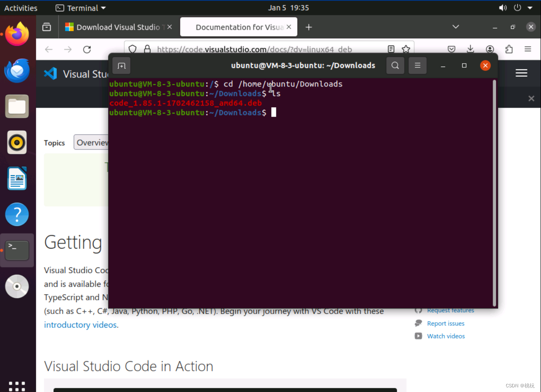Follow the introductory videos link

point(80,325)
